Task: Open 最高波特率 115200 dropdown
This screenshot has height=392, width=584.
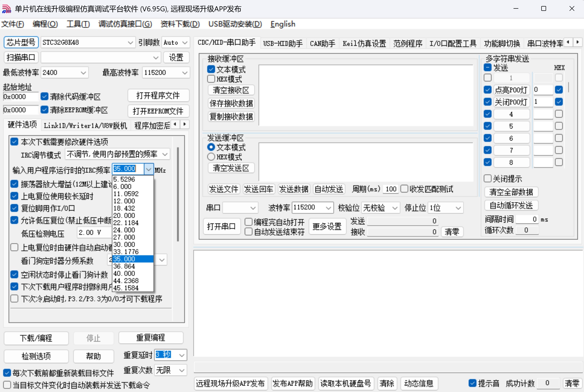Action: [185, 73]
